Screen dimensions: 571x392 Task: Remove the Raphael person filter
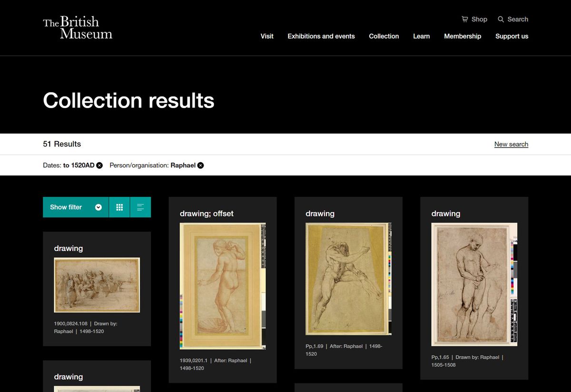(200, 165)
